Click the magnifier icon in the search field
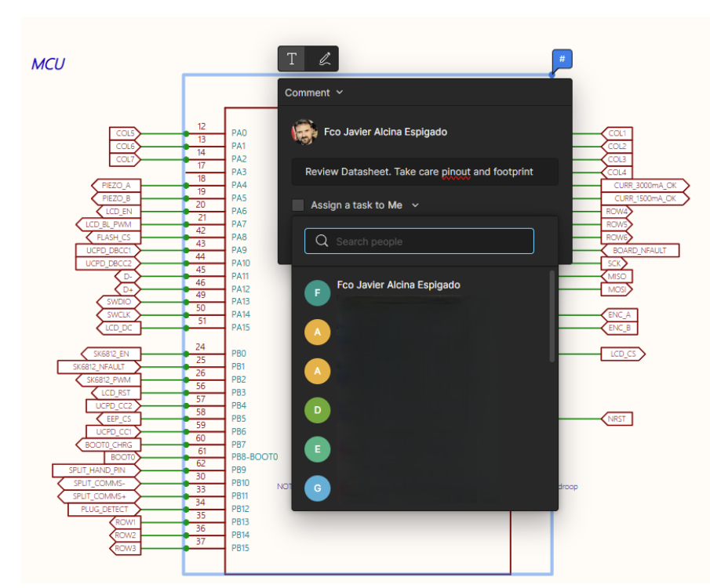Viewport: 710px width, 588px height. 321,241
